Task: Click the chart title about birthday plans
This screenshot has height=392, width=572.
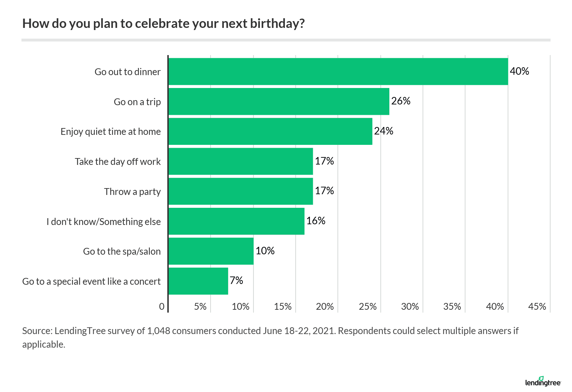Action: [x=163, y=24]
